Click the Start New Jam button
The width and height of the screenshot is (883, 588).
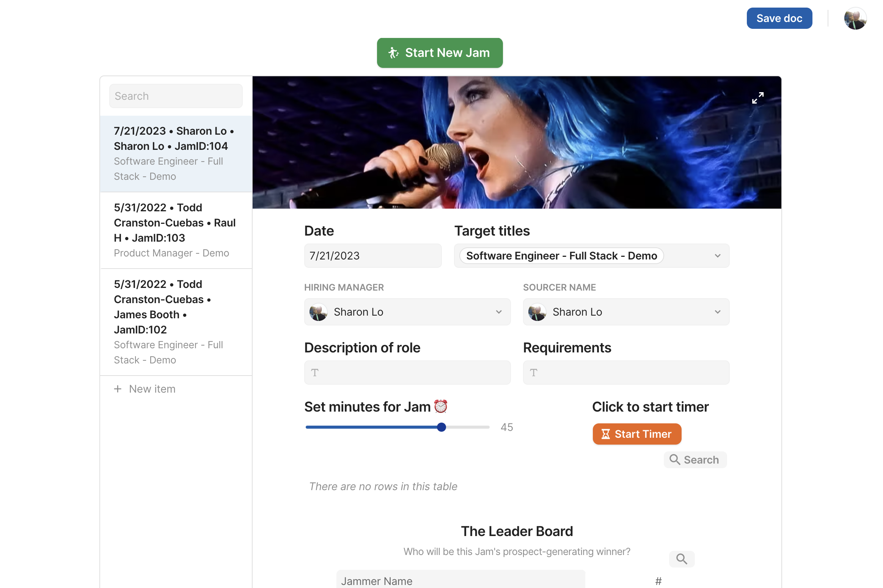[440, 53]
